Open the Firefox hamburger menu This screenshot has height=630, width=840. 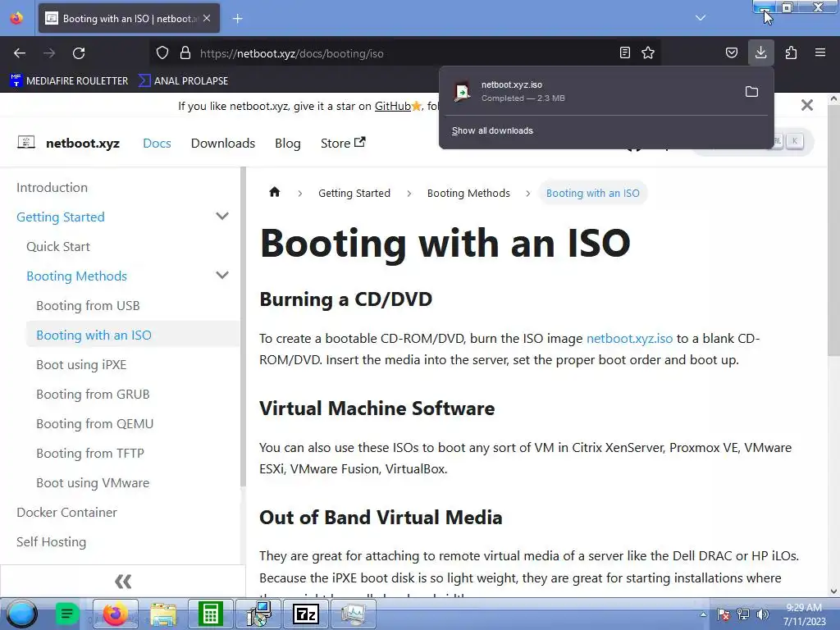point(820,53)
